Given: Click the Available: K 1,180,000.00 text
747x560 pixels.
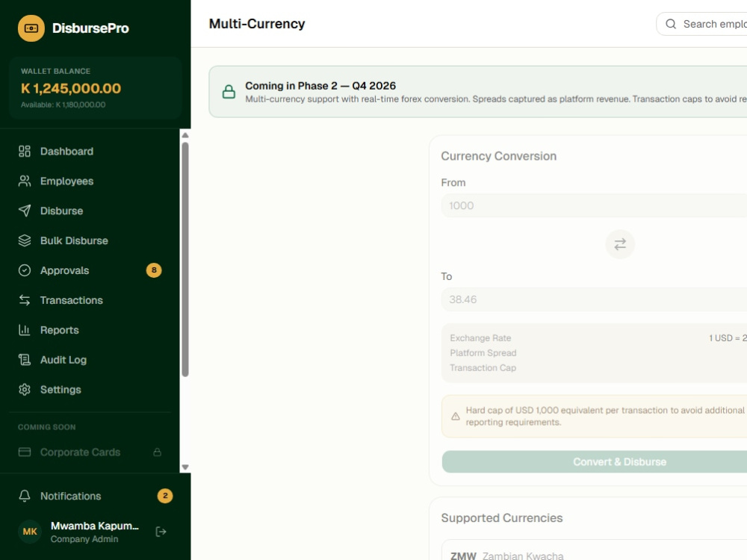Looking at the screenshot, I should (x=63, y=105).
